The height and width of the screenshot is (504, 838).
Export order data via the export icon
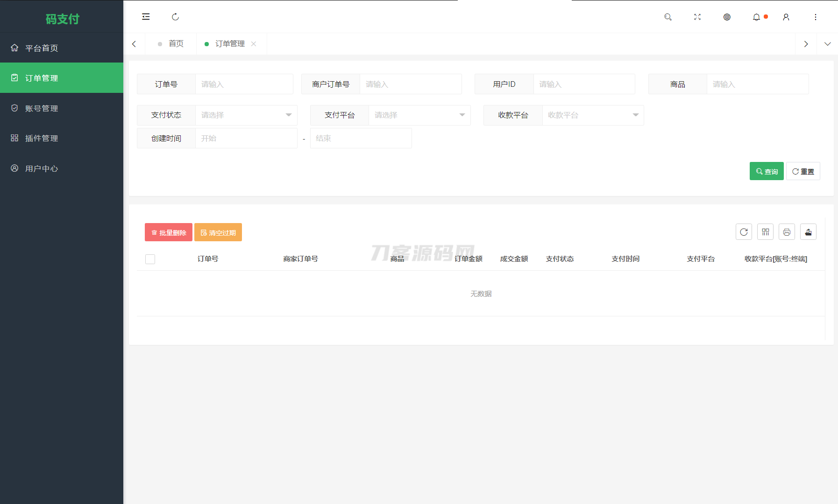click(x=808, y=231)
